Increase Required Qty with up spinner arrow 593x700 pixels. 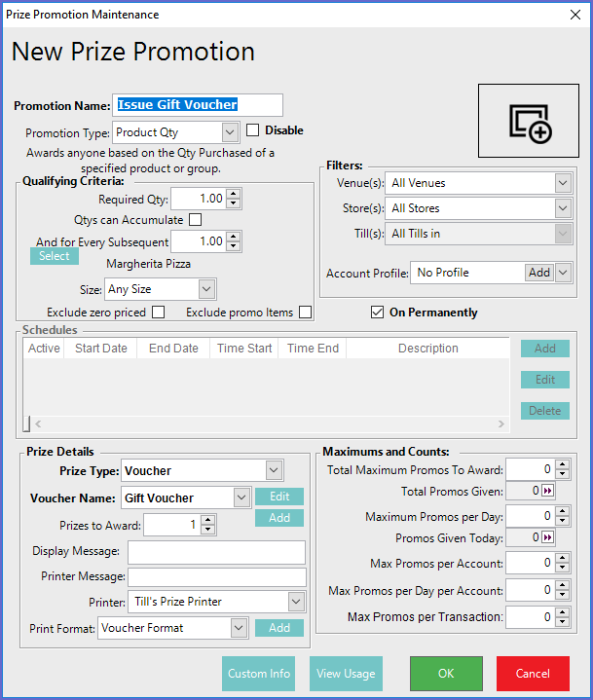233,195
